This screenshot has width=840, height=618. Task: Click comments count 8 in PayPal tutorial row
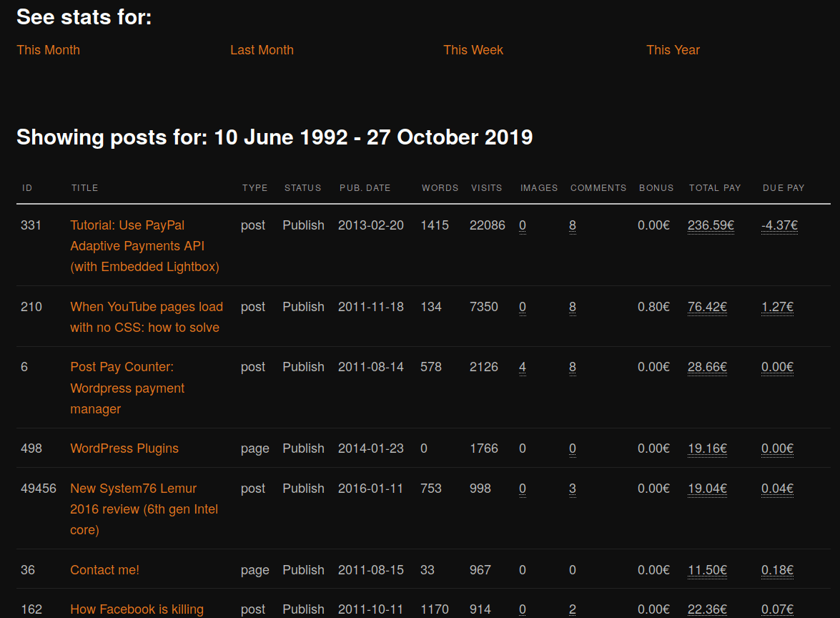573,225
